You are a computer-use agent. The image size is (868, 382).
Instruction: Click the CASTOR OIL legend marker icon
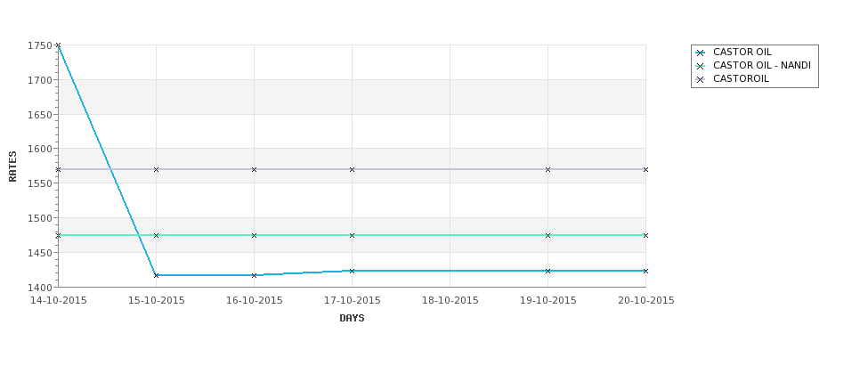click(701, 53)
